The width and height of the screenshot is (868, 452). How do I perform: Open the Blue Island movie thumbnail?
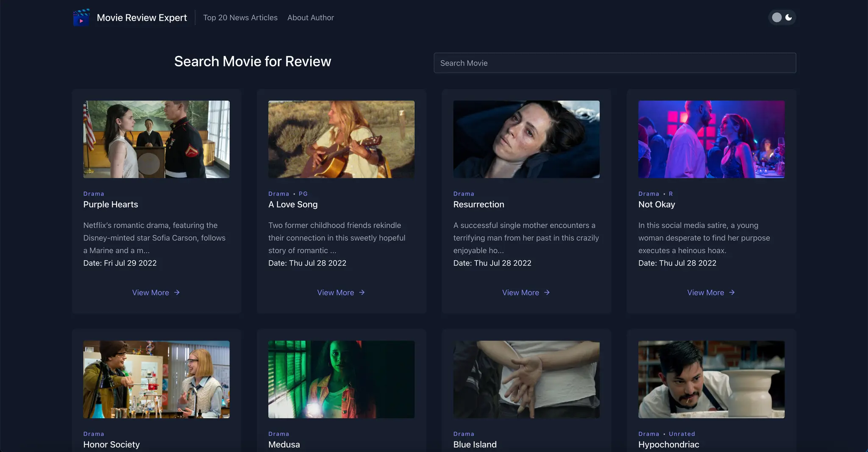point(526,380)
